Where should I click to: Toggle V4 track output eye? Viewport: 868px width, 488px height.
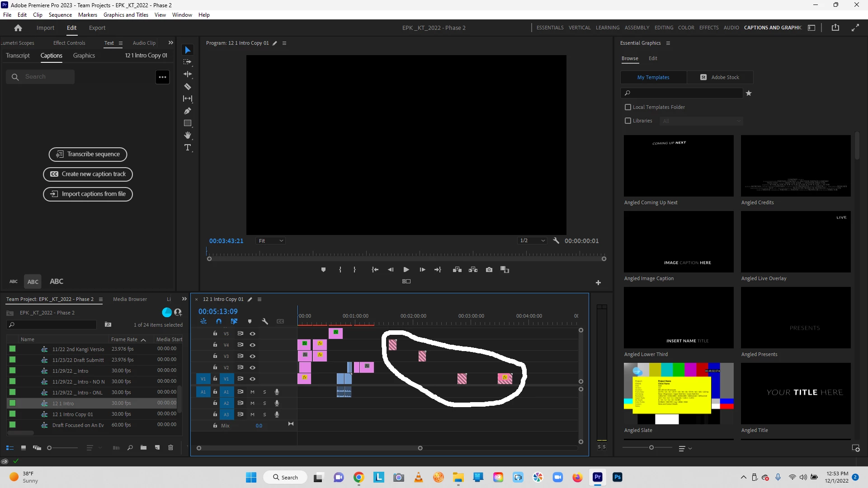pos(253,345)
